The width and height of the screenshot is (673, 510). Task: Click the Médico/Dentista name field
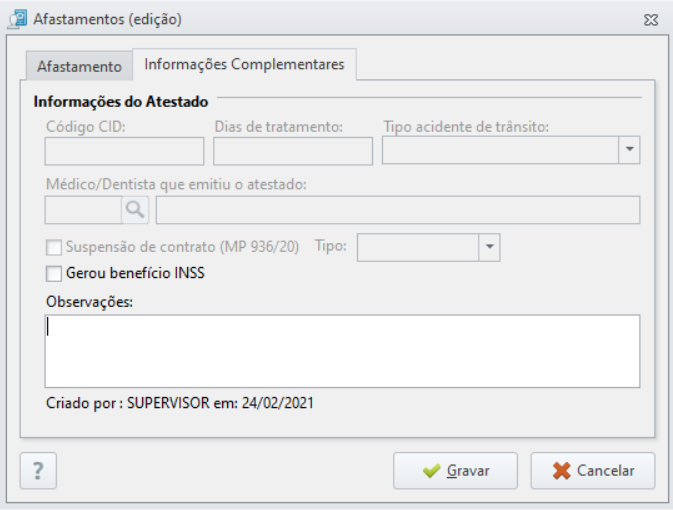398,210
